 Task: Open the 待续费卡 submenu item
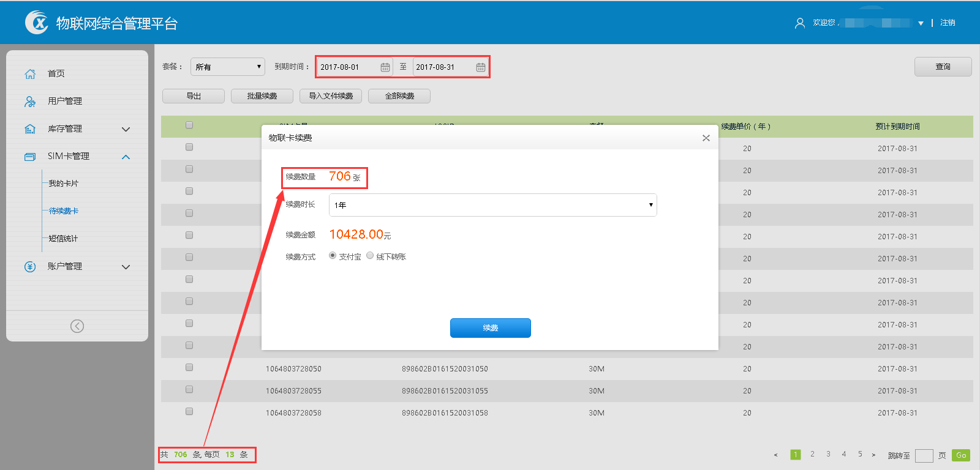pyautogui.click(x=64, y=211)
